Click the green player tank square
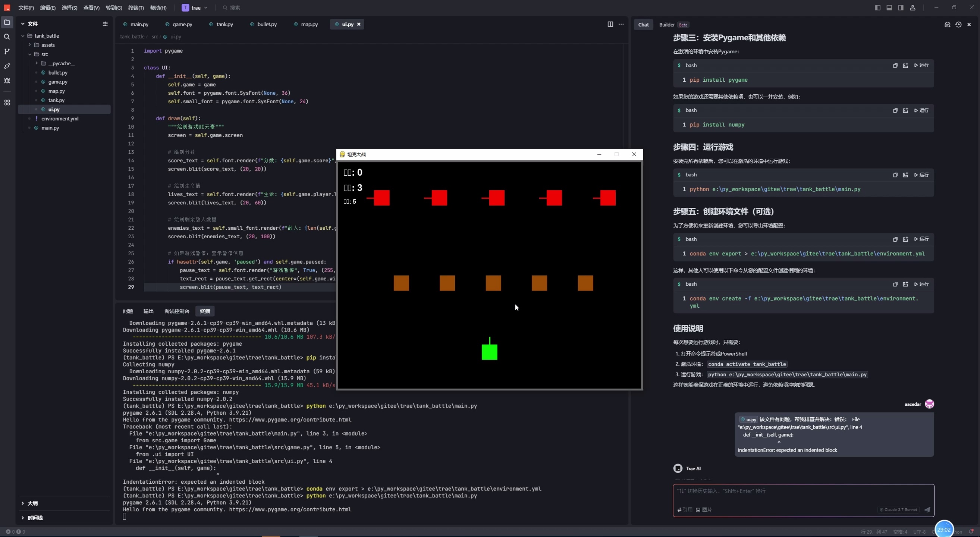 click(x=489, y=352)
